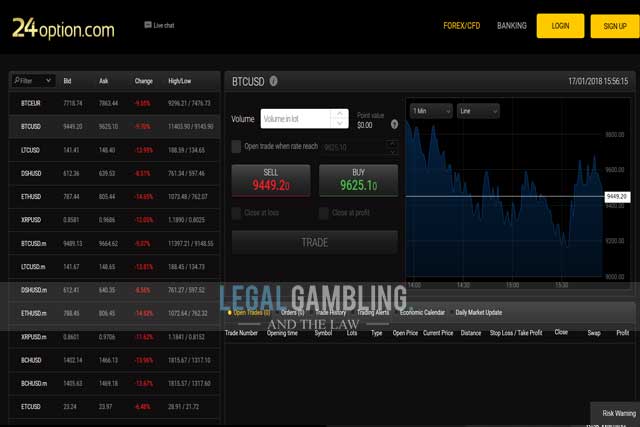Select the BTCUSD.m row
Image resolution: width=640 pixels, height=427 pixels.
click(x=114, y=243)
